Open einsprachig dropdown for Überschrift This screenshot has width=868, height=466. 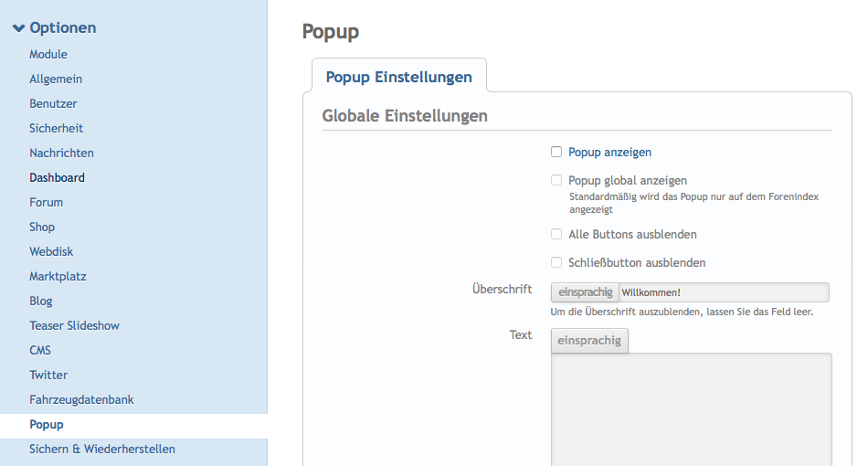(x=585, y=292)
